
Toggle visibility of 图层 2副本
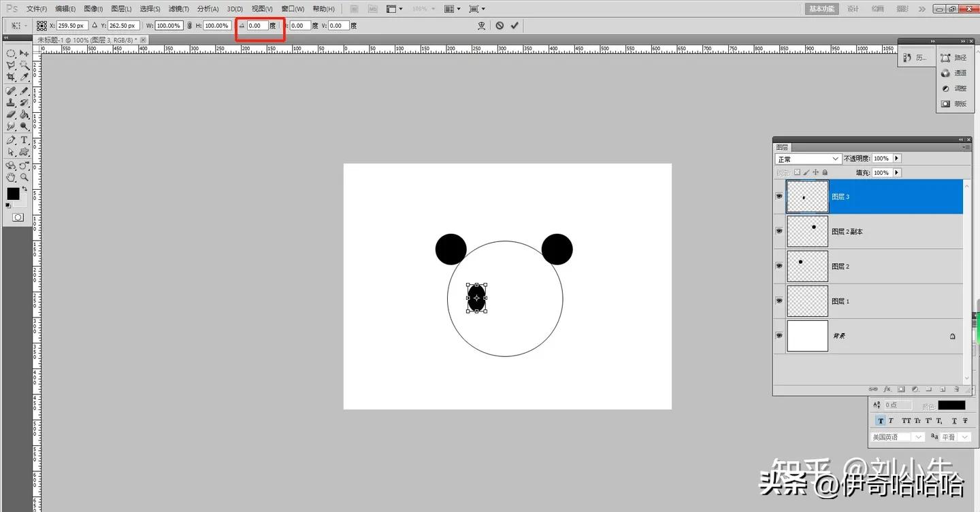click(x=779, y=231)
